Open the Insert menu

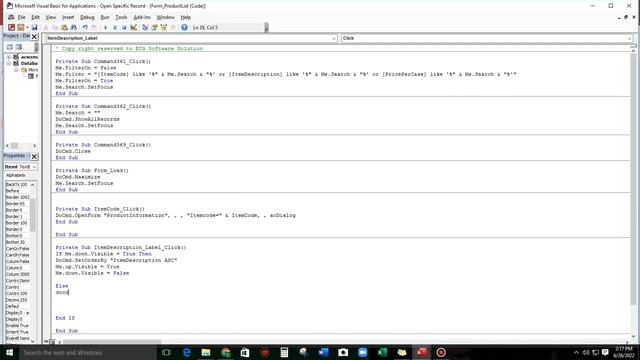pyautogui.click(x=68, y=17)
